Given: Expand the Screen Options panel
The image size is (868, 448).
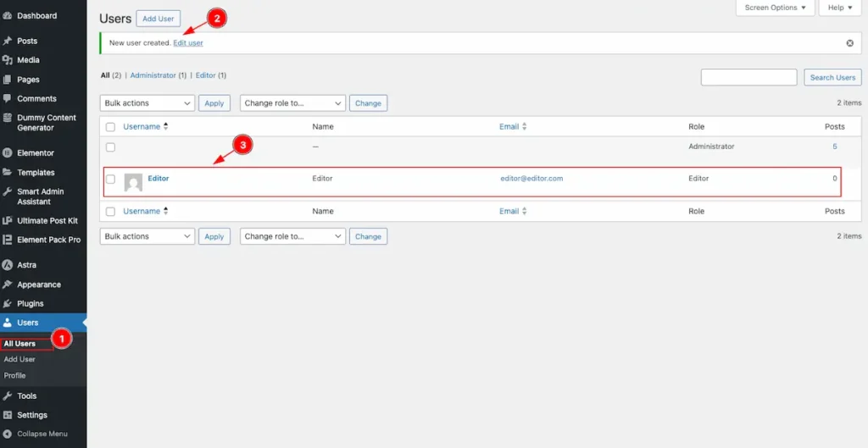Looking at the screenshot, I should tap(775, 8).
